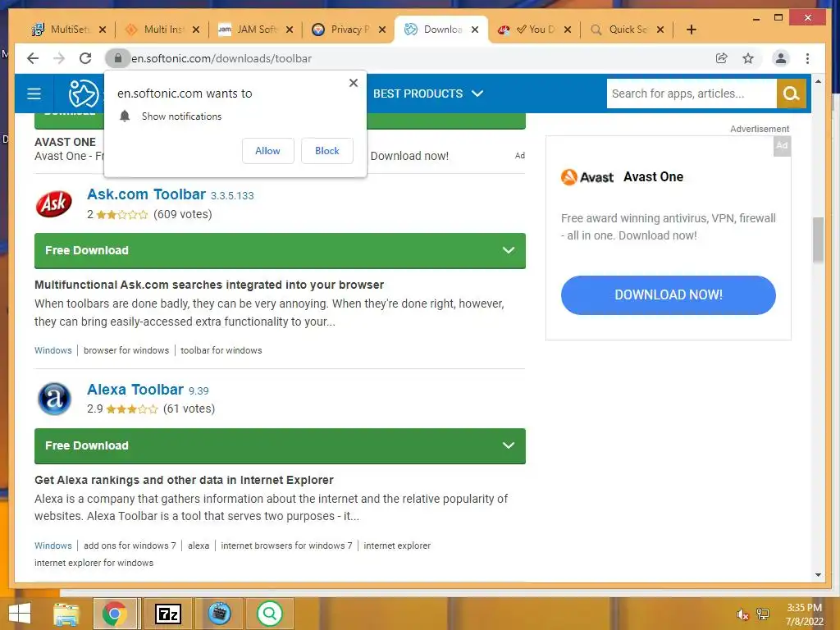Screen dimensions: 840x630
Task: Click the 'alexa' tag
Action: (x=199, y=546)
